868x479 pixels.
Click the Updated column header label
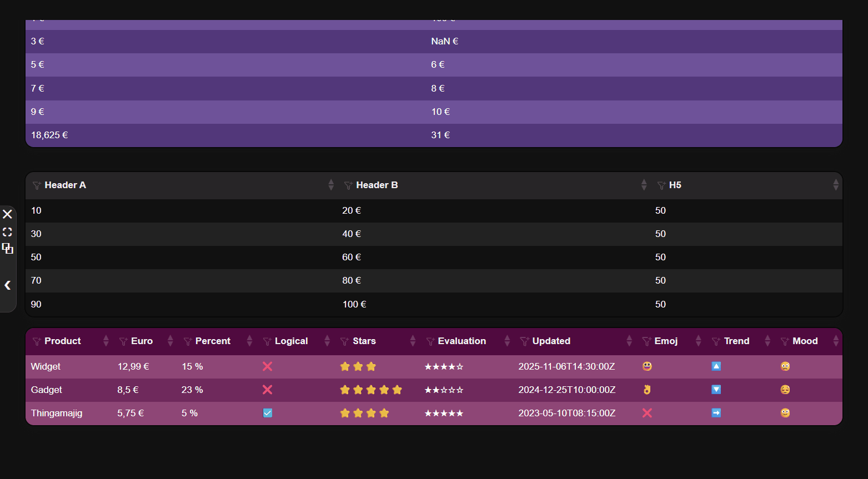[551, 341]
